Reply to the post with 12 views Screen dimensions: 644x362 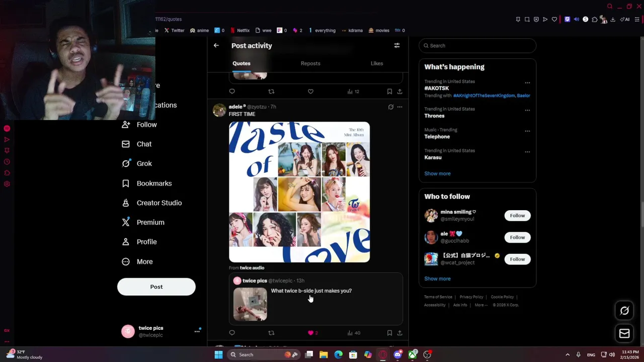pyautogui.click(x=232, y=92)
